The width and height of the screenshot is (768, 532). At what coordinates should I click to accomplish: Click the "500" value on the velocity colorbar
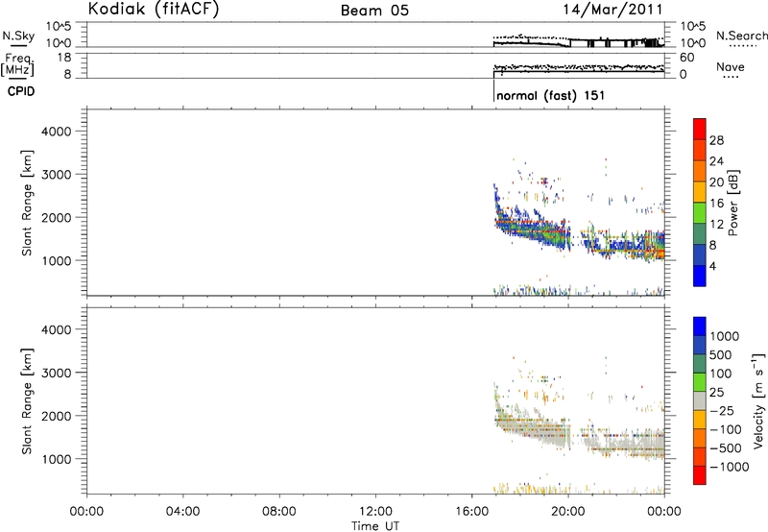(x=721, y=354)
